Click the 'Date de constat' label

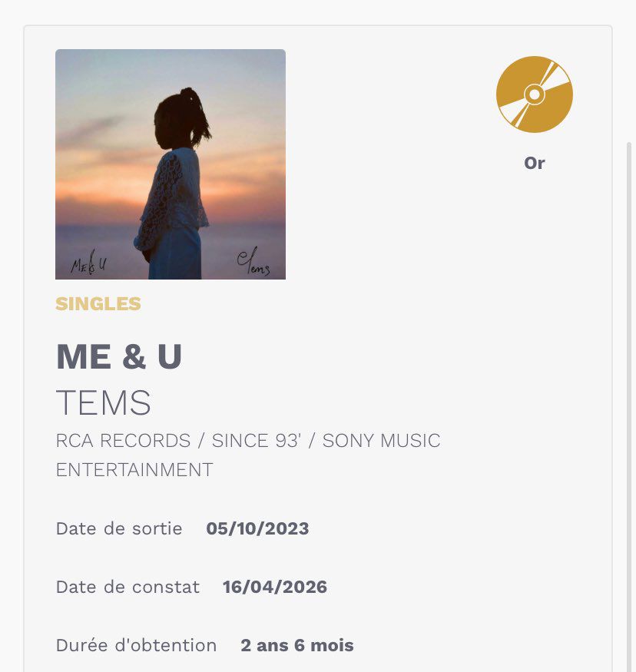[128, 587]
